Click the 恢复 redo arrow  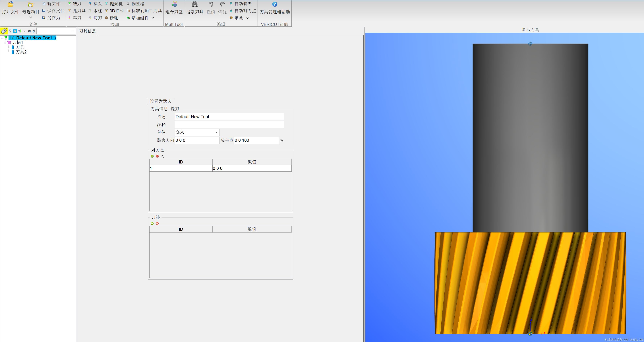222,4
